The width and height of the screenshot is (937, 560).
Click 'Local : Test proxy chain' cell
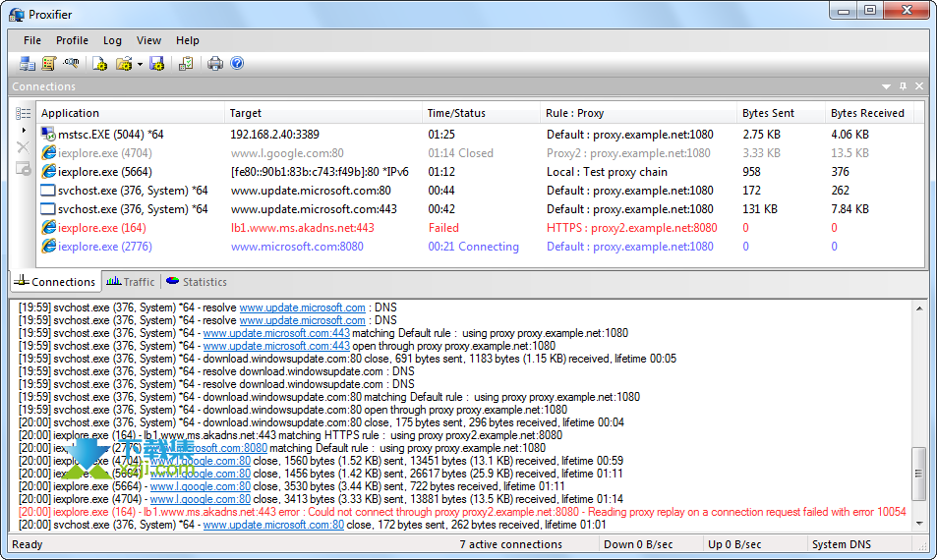click(x=607, y=171)
